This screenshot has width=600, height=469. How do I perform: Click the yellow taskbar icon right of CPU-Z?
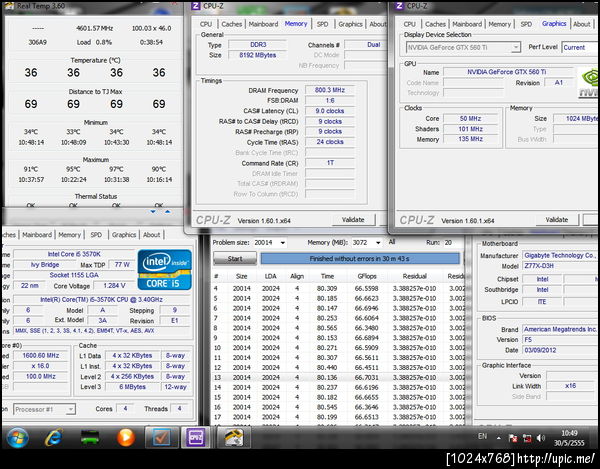pos(233,437)
